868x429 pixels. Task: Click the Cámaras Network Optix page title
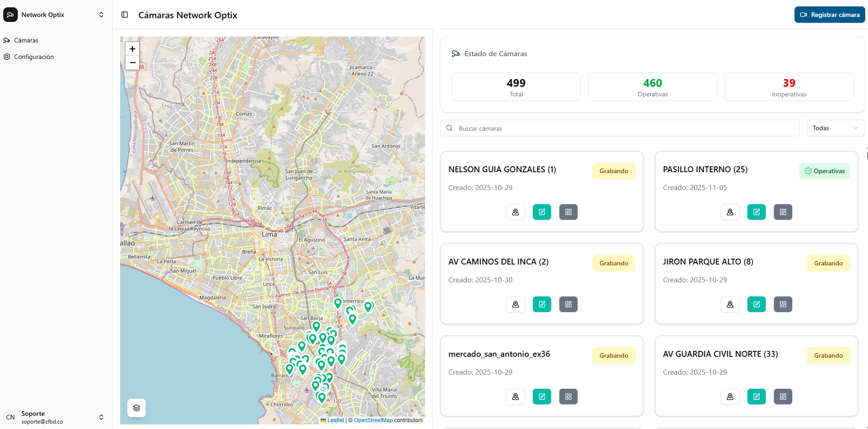click(188, 15)
